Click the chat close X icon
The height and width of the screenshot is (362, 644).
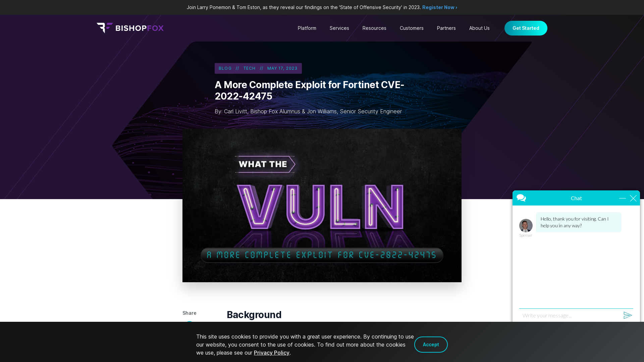click(633, 198)
